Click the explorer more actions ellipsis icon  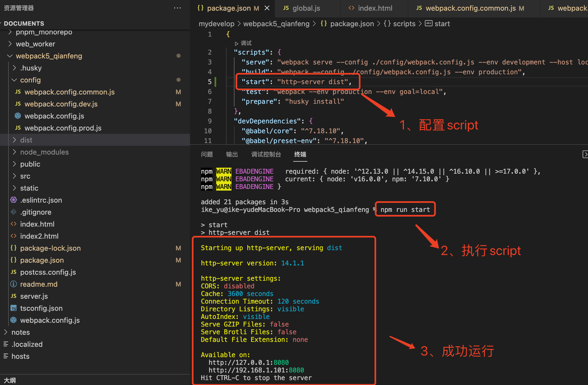[x=177, y=8]
